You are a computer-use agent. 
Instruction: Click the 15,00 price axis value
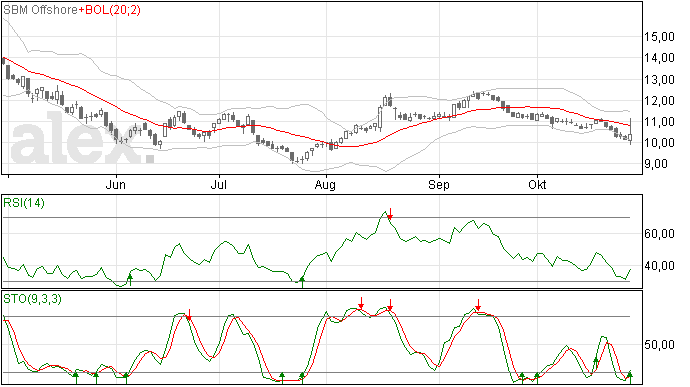tap(659, 37)
